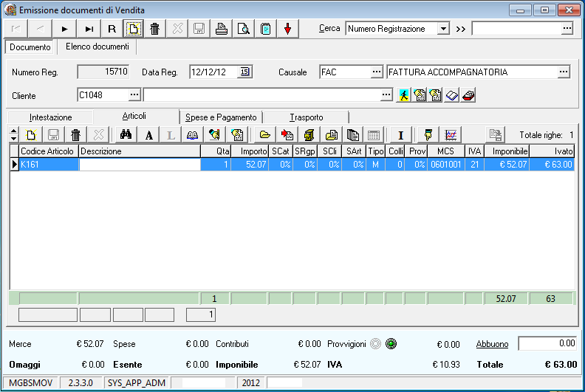Image resolution: width=585 pixels, height=392 pixels.
Task: Search articles with the binoculars icon
Action: tap(126, 134)
